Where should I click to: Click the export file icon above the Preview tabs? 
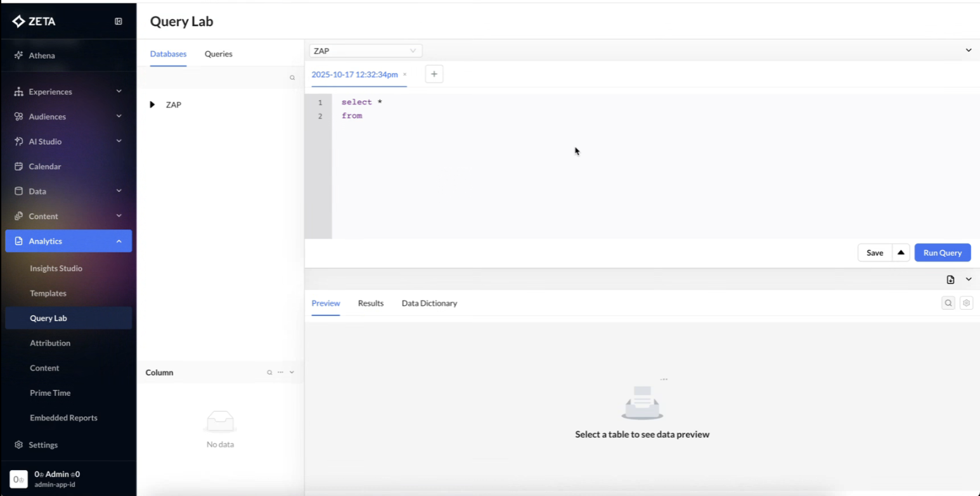[950, 279]
